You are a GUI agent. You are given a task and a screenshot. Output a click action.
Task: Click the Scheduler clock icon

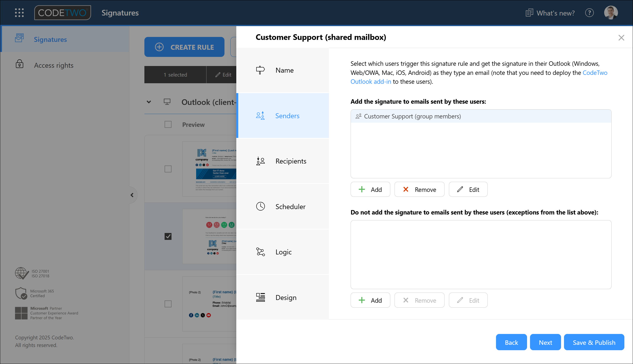tap(260, 206)
